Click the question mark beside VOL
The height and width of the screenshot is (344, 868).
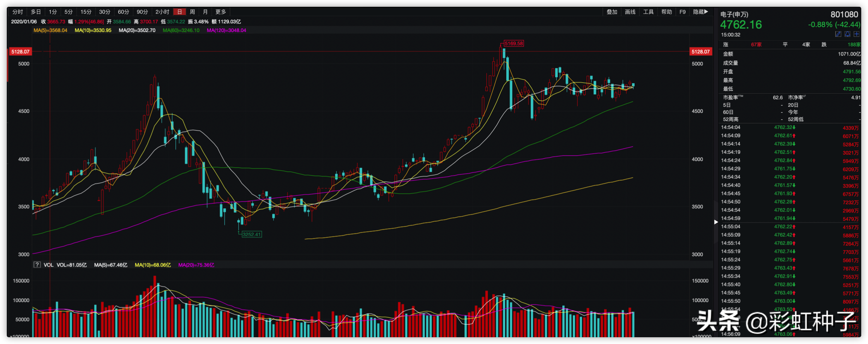(37, 265)
